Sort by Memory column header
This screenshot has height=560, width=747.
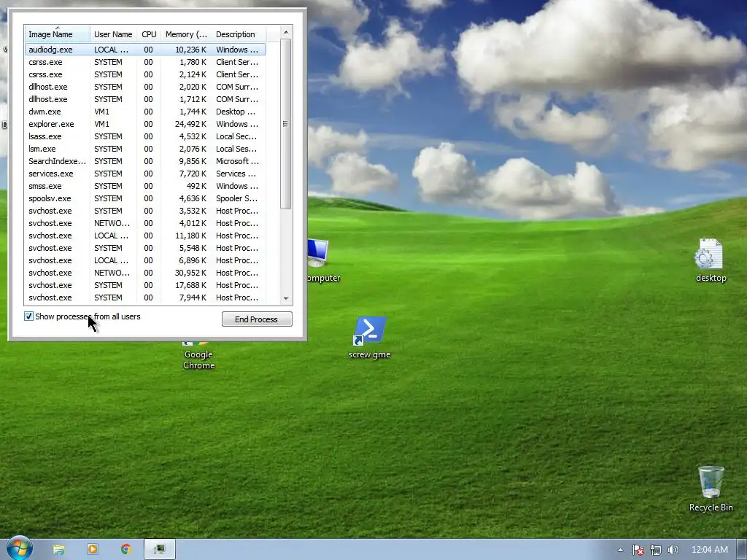coord(186,34)
